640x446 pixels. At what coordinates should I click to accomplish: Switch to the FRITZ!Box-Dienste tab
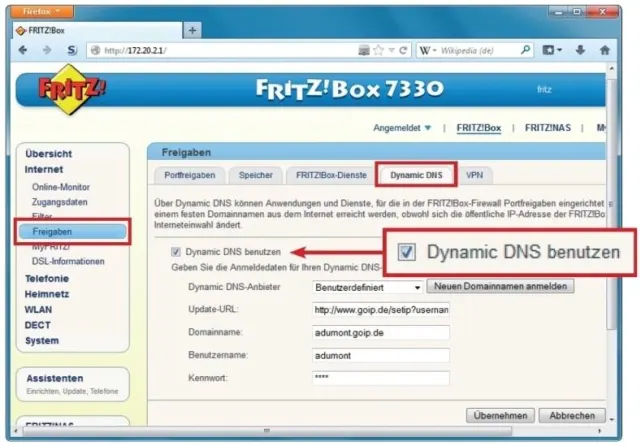point(331,175)
